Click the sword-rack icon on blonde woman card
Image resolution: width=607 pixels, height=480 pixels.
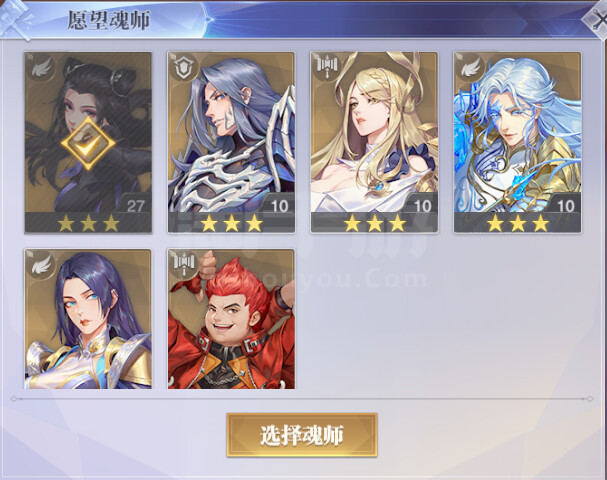[x=328, y=65]
